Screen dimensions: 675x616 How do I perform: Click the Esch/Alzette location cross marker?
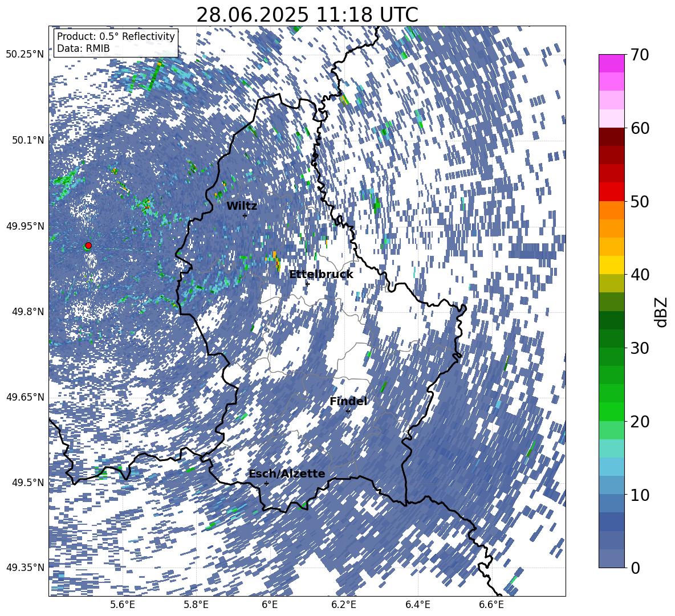266,483
